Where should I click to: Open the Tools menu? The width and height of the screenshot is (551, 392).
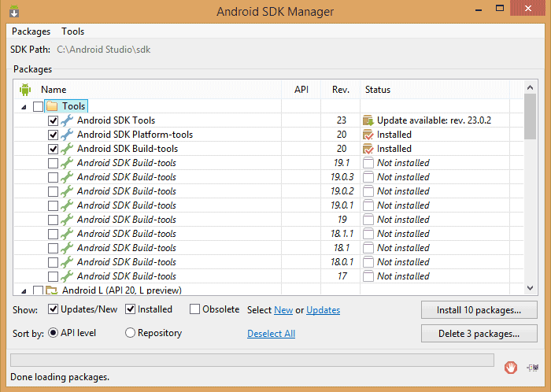[x=72, y=31]
